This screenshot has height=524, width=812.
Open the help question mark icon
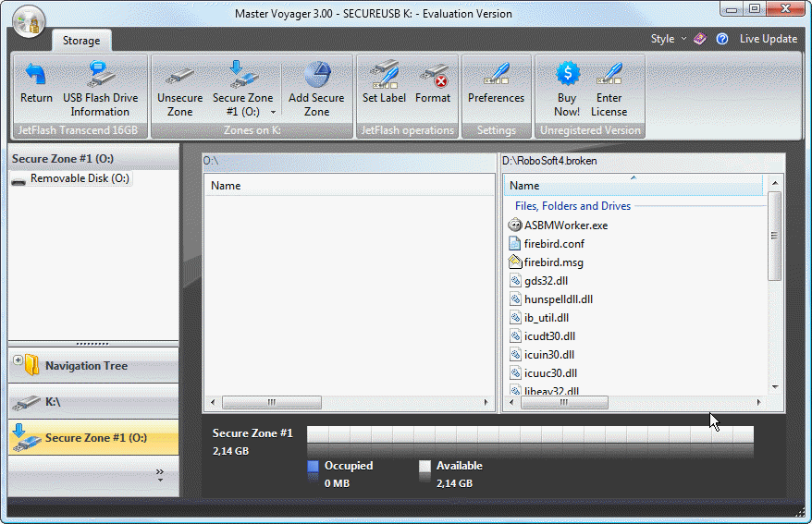coord(722,39)
